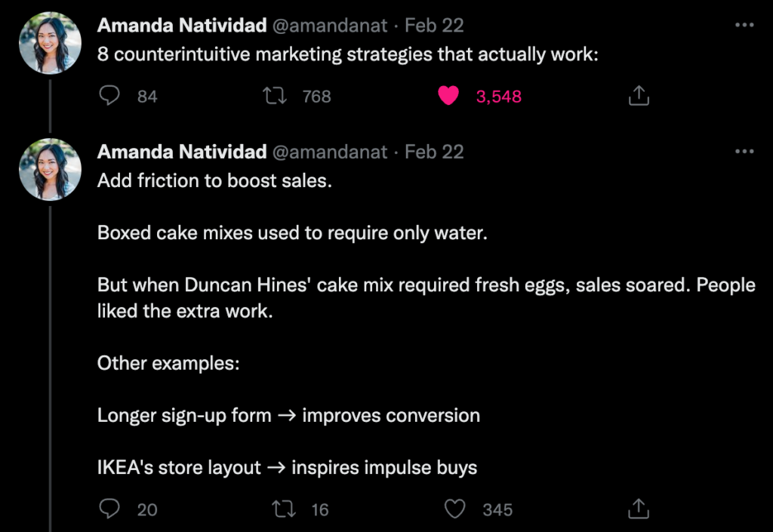This screenshot has width=773, height=532.
Task: Share the second tweet via share icon
Action: (639, 509)
